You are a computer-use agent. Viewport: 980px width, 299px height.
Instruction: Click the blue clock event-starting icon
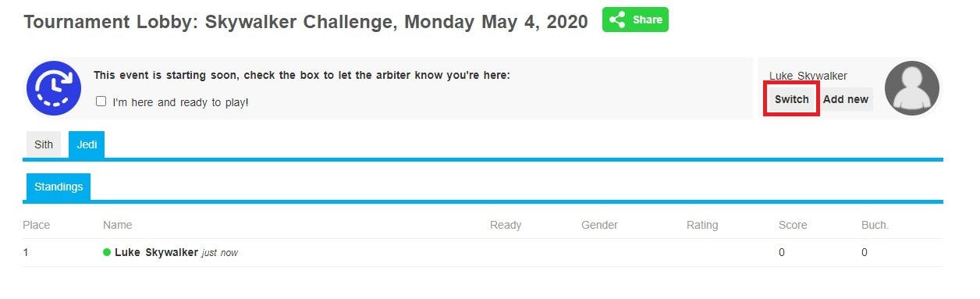point(54,88)
